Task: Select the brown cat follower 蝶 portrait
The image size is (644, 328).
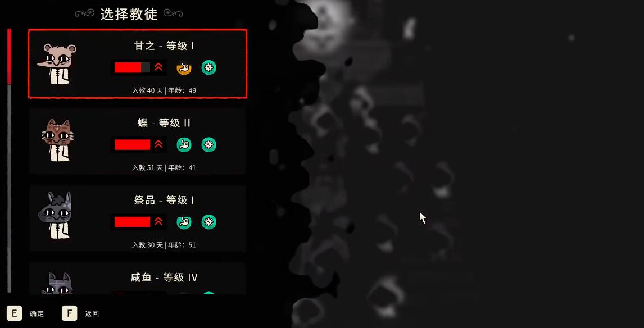Action: click(58, 140)
